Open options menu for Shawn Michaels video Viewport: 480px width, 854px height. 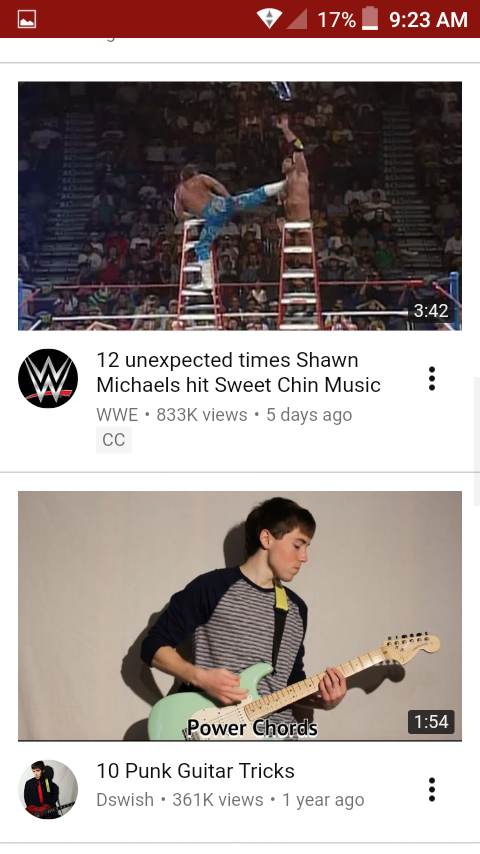click(432, 379)
